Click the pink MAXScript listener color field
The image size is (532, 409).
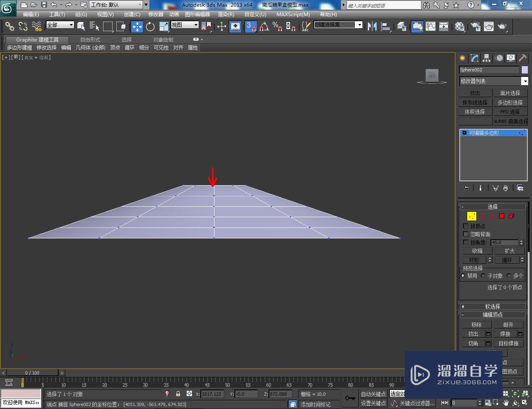pos(21,394)
